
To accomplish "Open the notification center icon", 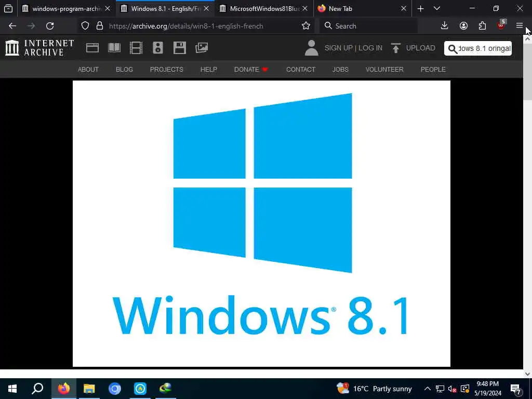I will pos(516,389).
